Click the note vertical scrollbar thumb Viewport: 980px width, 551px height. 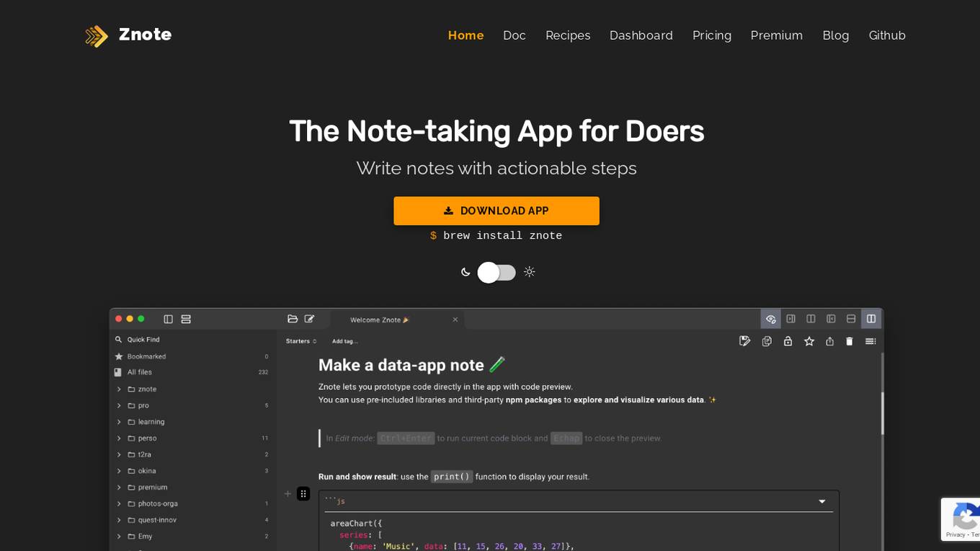click(x=882, y=413)
